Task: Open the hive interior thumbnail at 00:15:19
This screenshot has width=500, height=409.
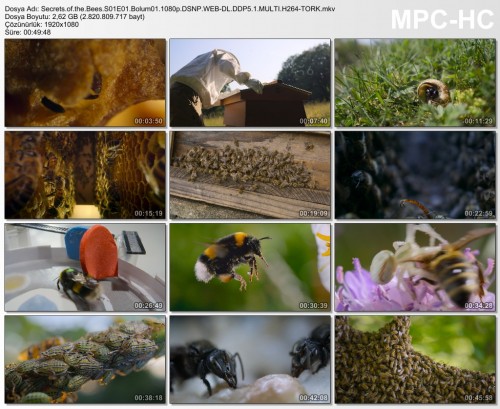Action: (x=85, y=175)
